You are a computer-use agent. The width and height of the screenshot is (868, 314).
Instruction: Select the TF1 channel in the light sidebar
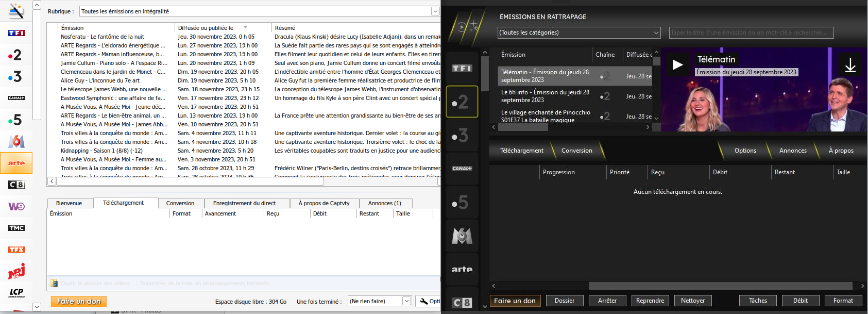point(16,33)
